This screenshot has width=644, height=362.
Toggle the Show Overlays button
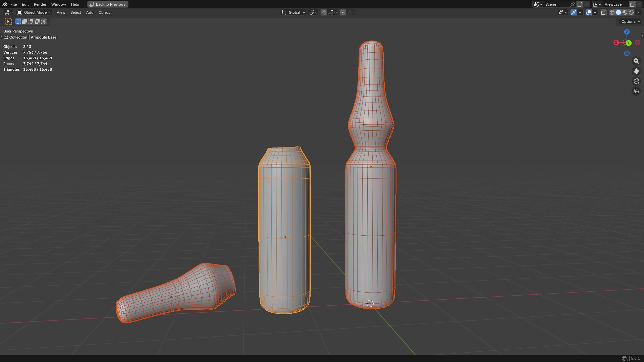click(x=589, y=12)
